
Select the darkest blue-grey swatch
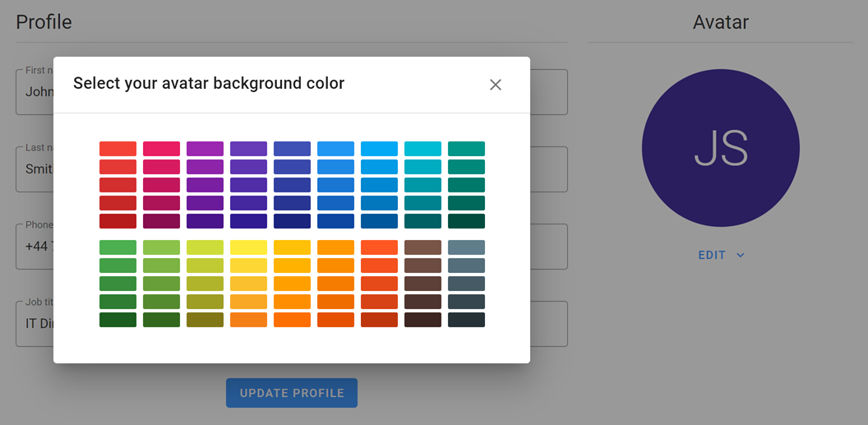tap(466, 320)
